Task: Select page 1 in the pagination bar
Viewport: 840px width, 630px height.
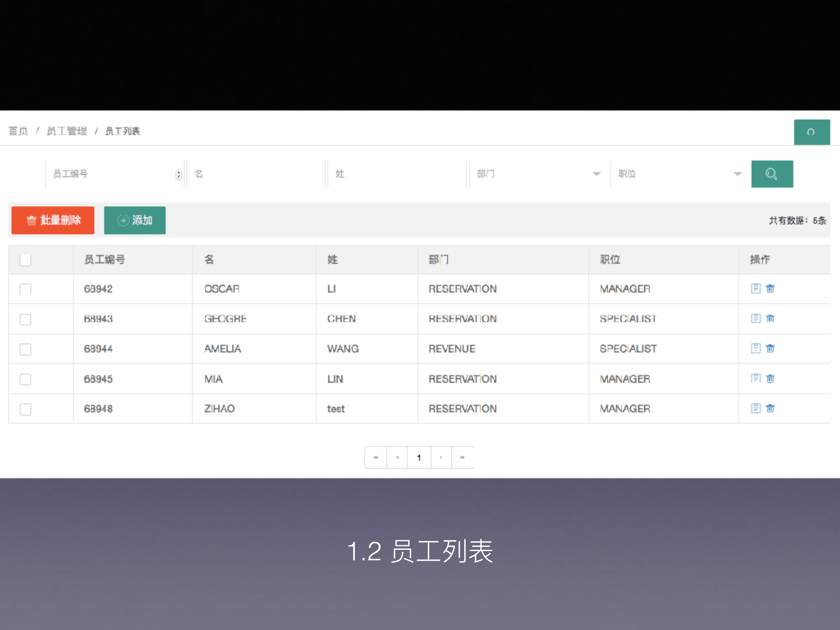Action: click(419, 457)
